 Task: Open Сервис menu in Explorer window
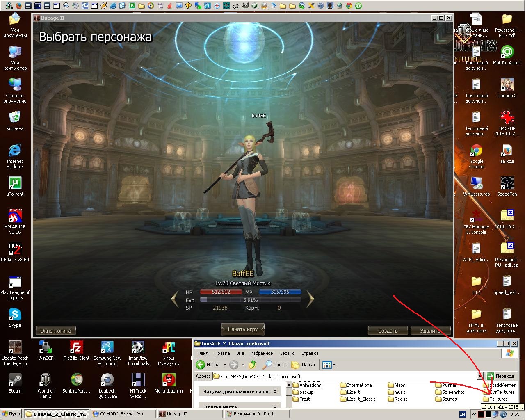pyautogui.click(x=287, y=353)
